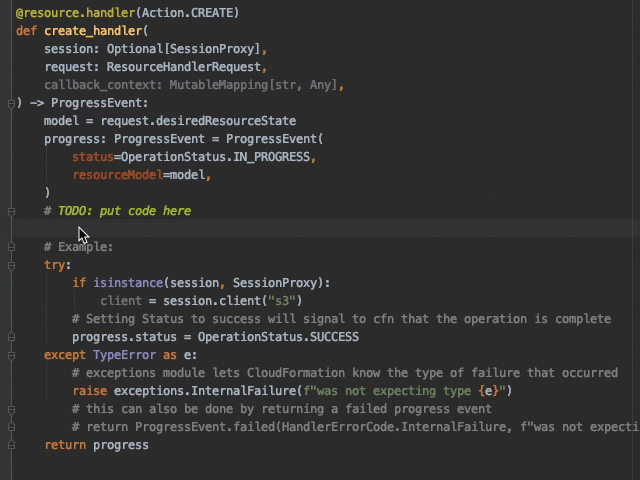The height and width of the screenshot is (480, 640).
Task: Toggle fold marker beside '# return ProgressEvent.failed' comment
Action: tap(11, 427)
